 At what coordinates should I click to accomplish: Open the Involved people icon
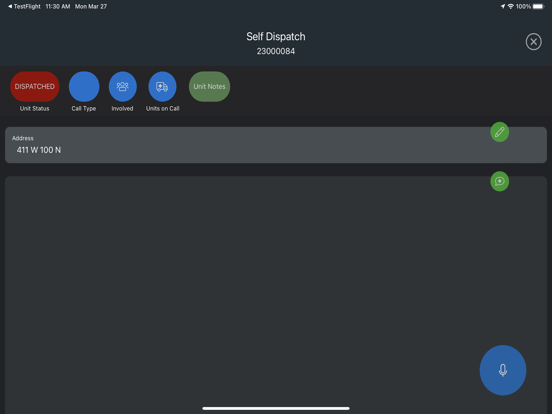123,87
